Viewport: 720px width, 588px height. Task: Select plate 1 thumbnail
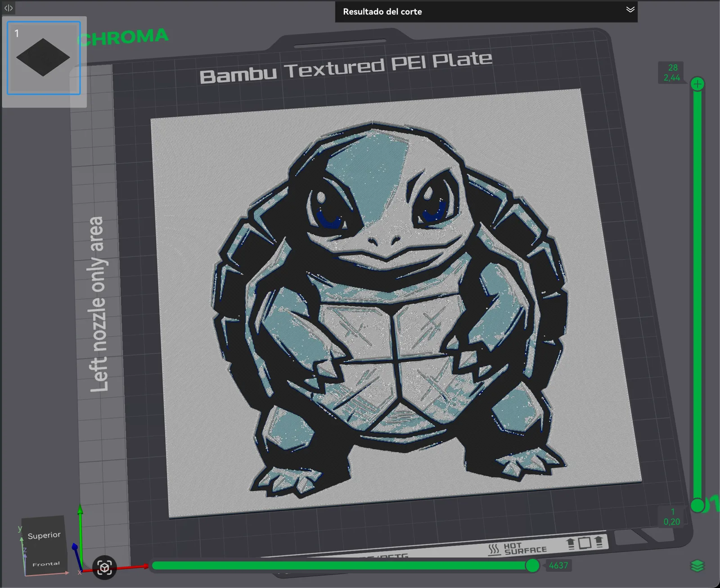coord(44,58)
